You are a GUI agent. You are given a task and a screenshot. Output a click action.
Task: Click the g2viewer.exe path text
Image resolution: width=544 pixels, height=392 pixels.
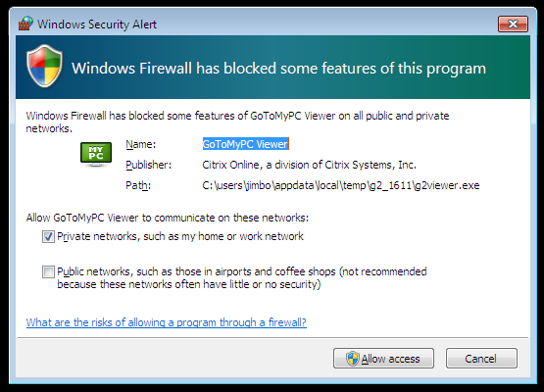pos(341,185)
